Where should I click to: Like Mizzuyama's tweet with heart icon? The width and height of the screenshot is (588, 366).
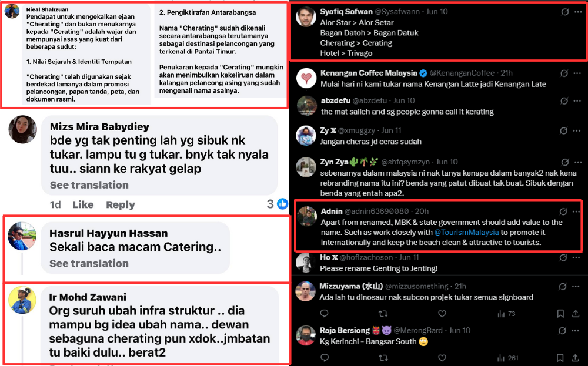click(442, 314)
